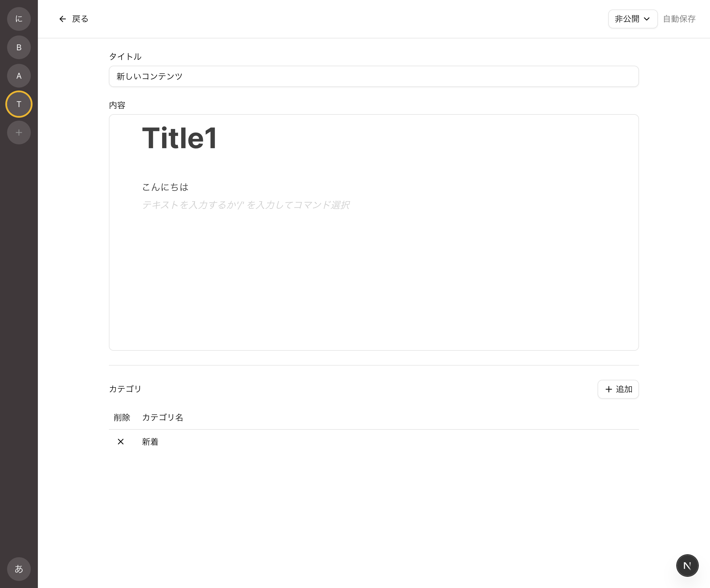Click the empty placeholder line in editor
The width and height of the screenshot is (710, 588).
[246, 205]
